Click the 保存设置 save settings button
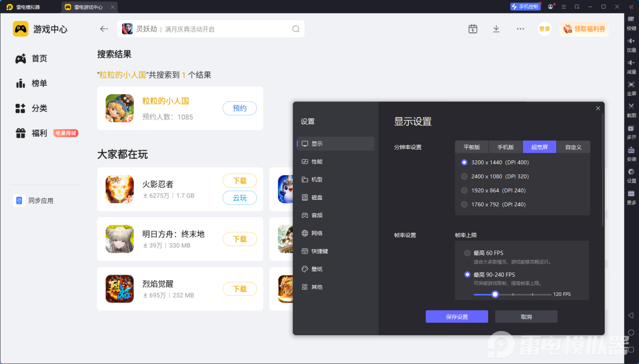The height and width of the screenshot is (364, 639). pyautogui.click(x=456, y=316)
